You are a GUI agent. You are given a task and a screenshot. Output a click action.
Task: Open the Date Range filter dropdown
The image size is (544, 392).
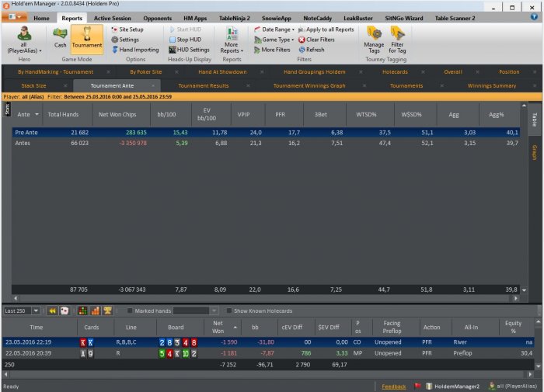[x=274, y=29]
